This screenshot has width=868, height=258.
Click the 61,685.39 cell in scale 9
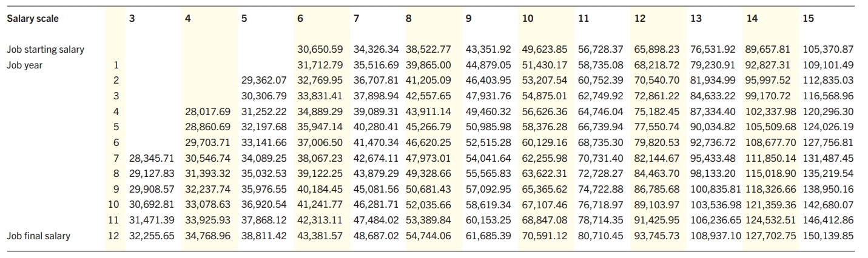(489, 236)
